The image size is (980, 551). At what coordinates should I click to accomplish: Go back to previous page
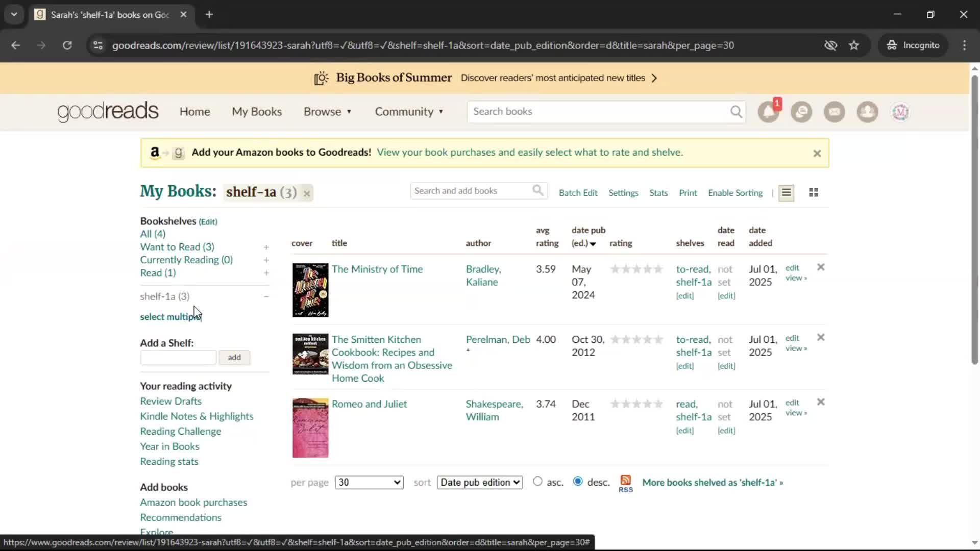tap(16, 45)
